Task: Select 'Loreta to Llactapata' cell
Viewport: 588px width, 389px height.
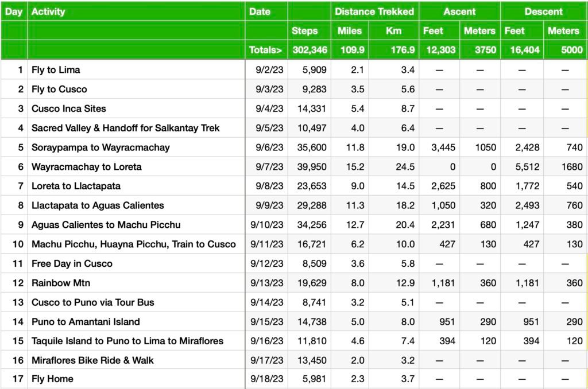Action: coord(136,186)
